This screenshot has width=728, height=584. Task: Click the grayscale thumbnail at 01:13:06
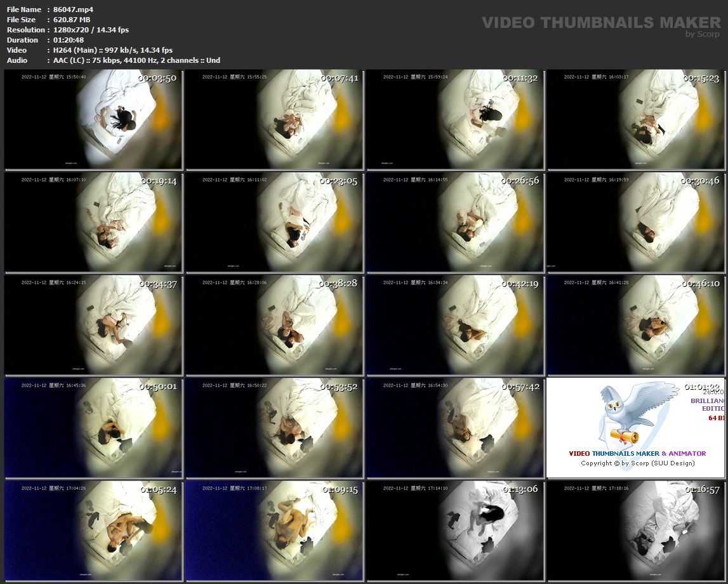455,531
